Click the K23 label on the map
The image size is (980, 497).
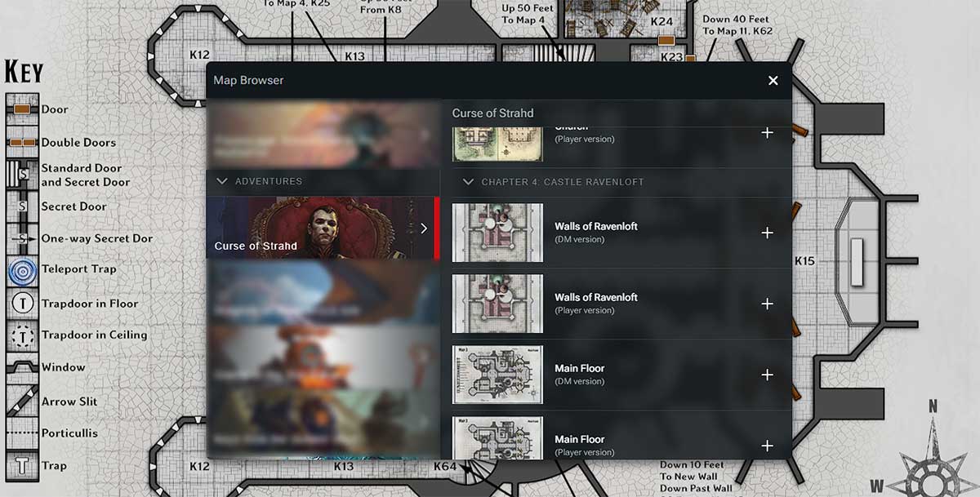point(671,57)
